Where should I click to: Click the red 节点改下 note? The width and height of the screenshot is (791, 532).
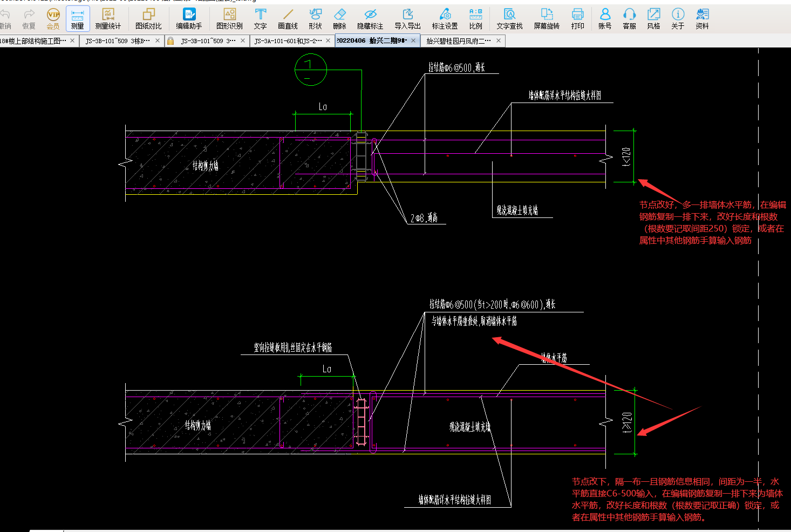pyautogui.click(x=678, y=500)
